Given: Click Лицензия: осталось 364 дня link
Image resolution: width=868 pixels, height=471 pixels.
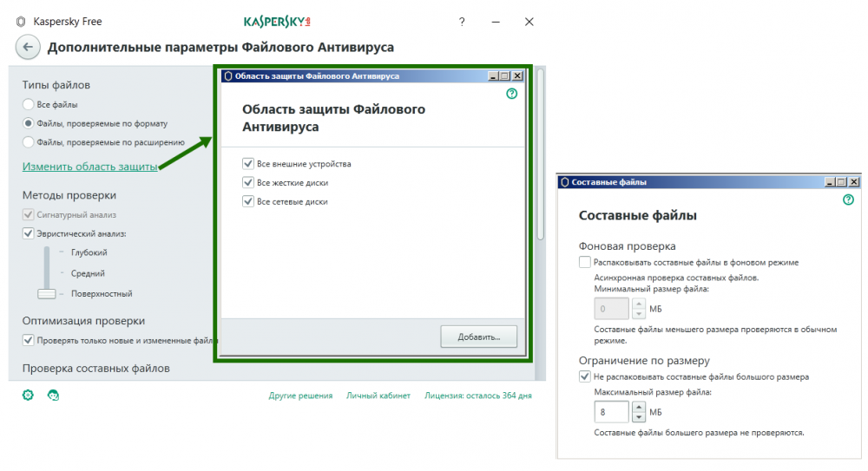Looking at the screenshot, I should (x=478, y=396).
